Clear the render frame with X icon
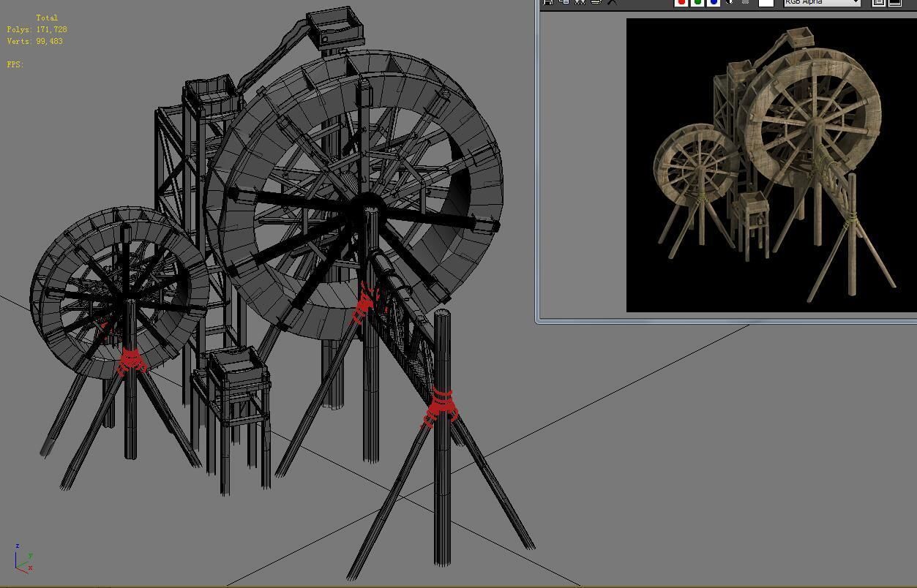 [x=613, y=2]
